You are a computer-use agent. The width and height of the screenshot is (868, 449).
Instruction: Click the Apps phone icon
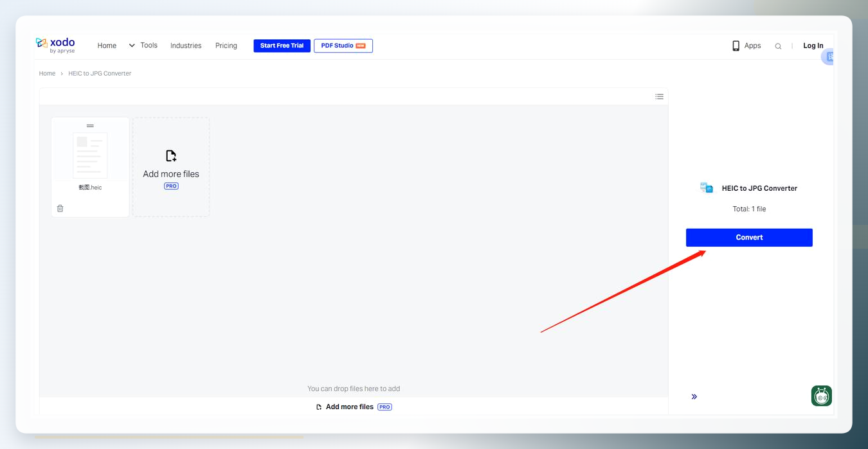(736, 46)
